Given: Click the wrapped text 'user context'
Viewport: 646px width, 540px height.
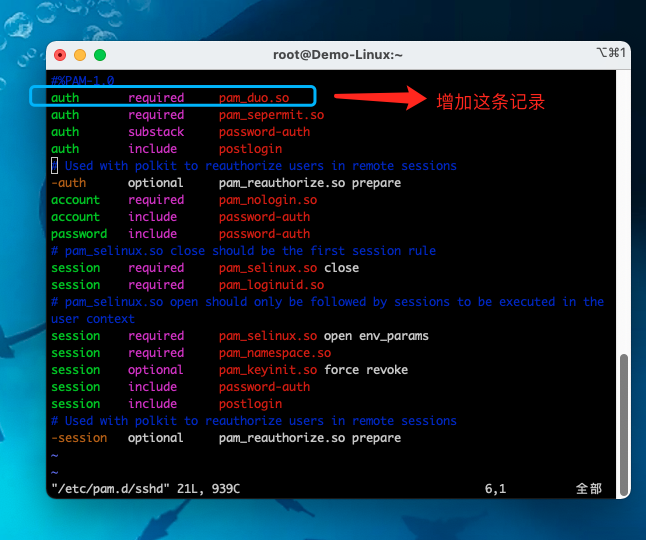Looking at the screenshot, I should point(93,319).
